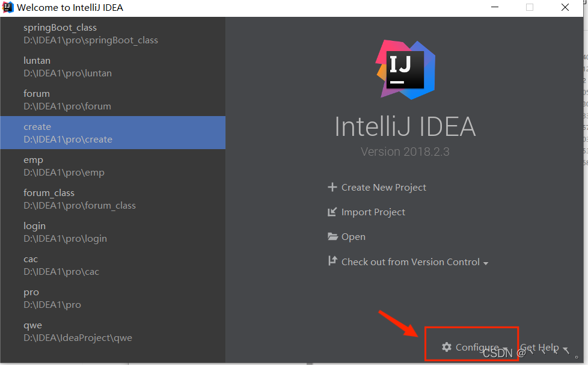
Task: Select the luntan project entry
Action: (113, 67)
